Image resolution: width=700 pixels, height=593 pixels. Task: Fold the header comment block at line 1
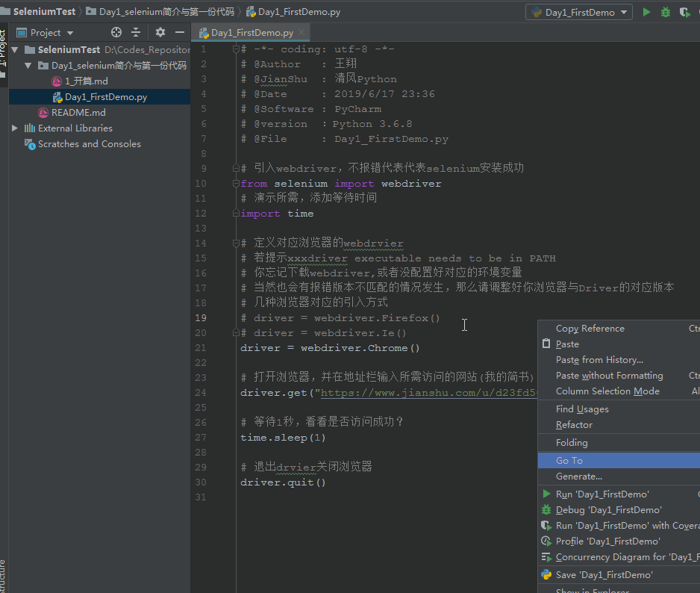[236, 49]
